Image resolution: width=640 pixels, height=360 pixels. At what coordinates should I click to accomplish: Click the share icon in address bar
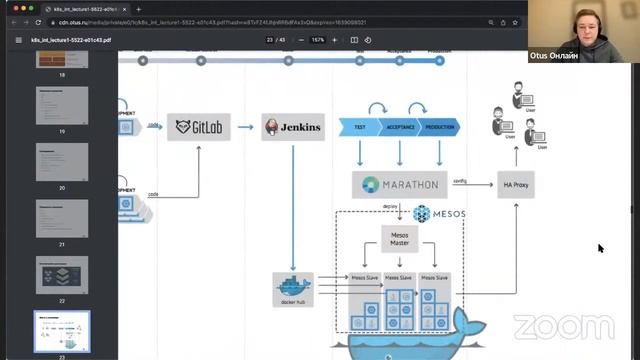pos(503,22)
